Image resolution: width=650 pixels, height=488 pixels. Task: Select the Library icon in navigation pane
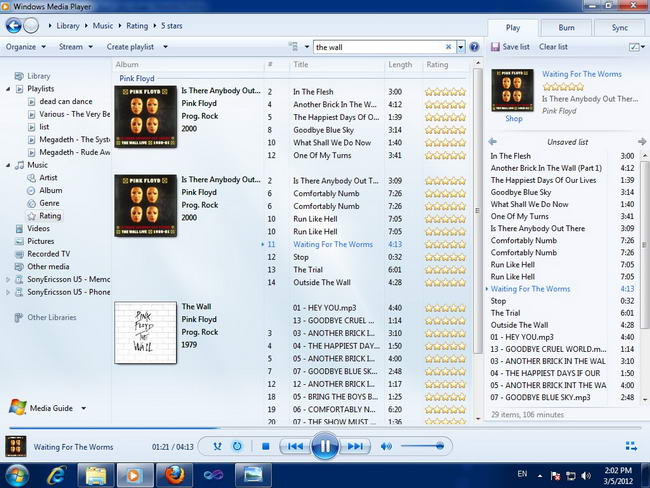19,76
